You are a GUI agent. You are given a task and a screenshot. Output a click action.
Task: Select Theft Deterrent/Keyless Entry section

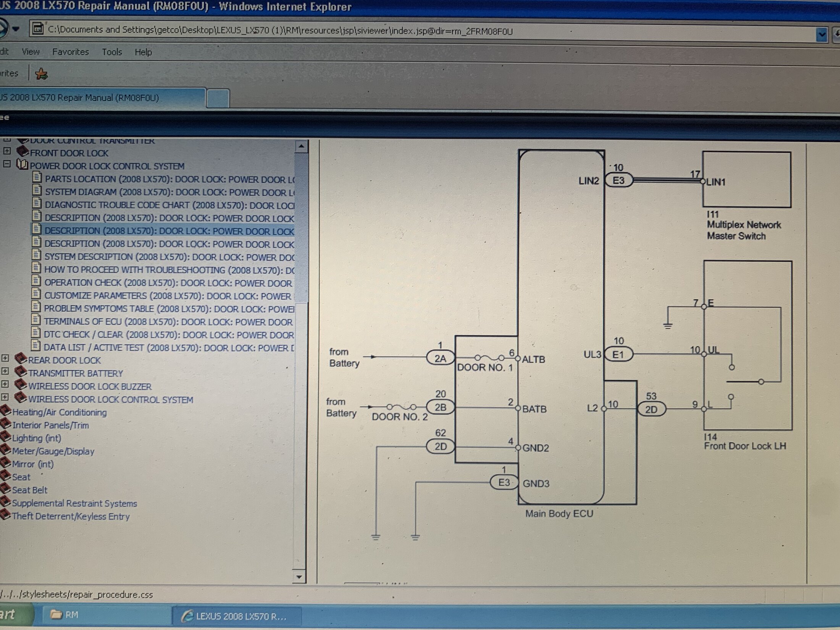coord(71,516)
